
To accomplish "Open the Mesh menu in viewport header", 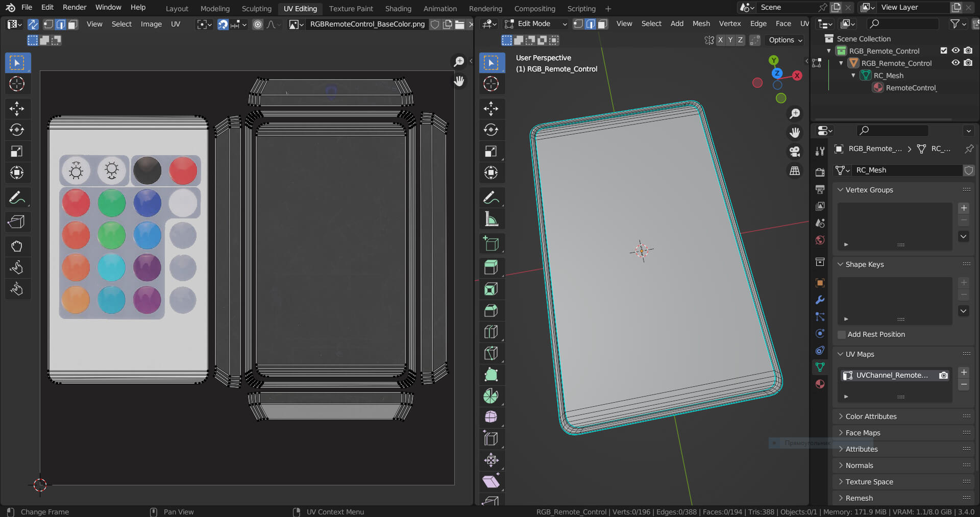I will (x=701, y=24).
